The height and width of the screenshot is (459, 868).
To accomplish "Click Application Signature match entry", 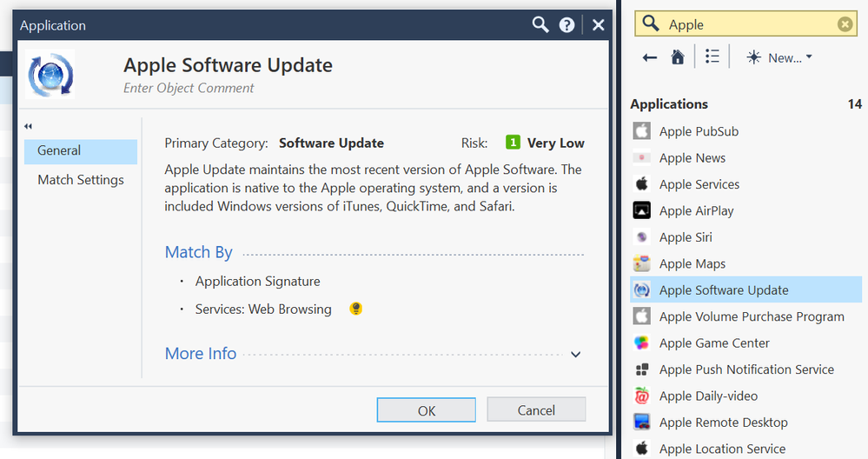I will 257,282.
